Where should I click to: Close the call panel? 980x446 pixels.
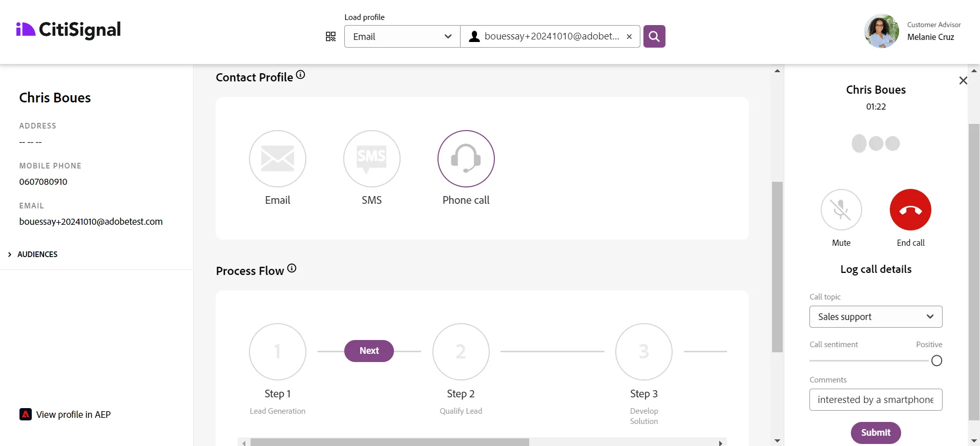[x=963, y=80]
